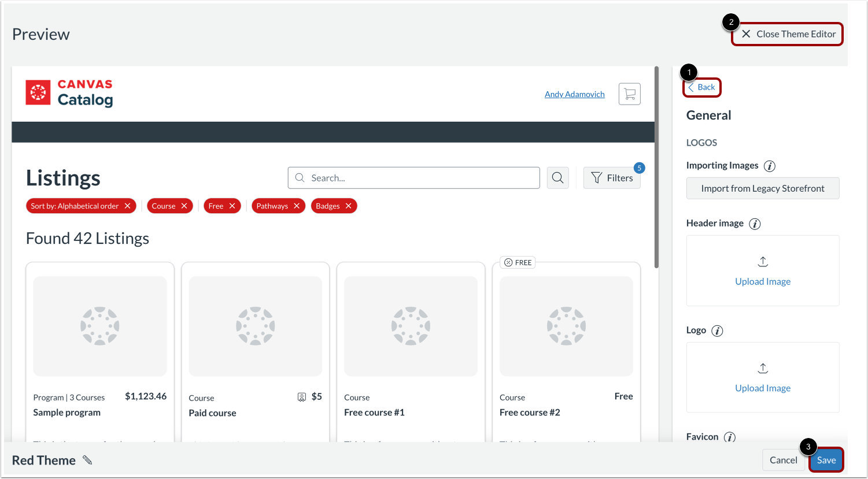Open the Andy Adamovich account link

(x=574, y=94)
